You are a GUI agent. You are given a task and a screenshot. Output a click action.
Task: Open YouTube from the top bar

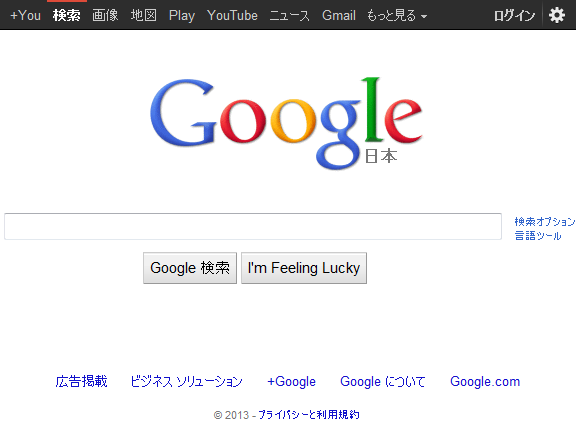(232, 15)
